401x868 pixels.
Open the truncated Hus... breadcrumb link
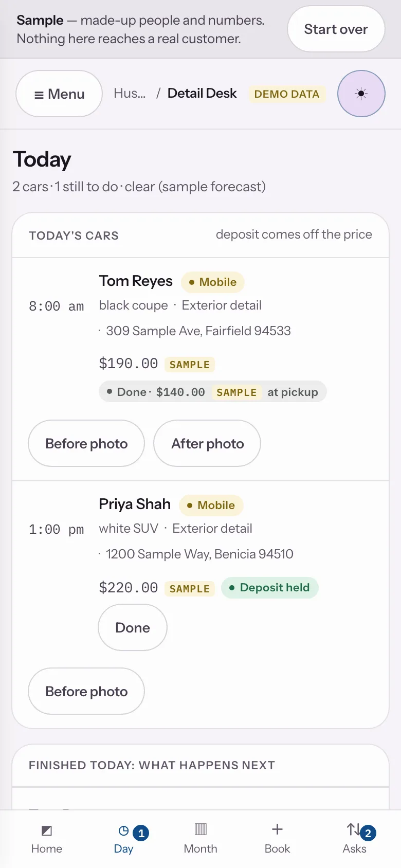130,93
